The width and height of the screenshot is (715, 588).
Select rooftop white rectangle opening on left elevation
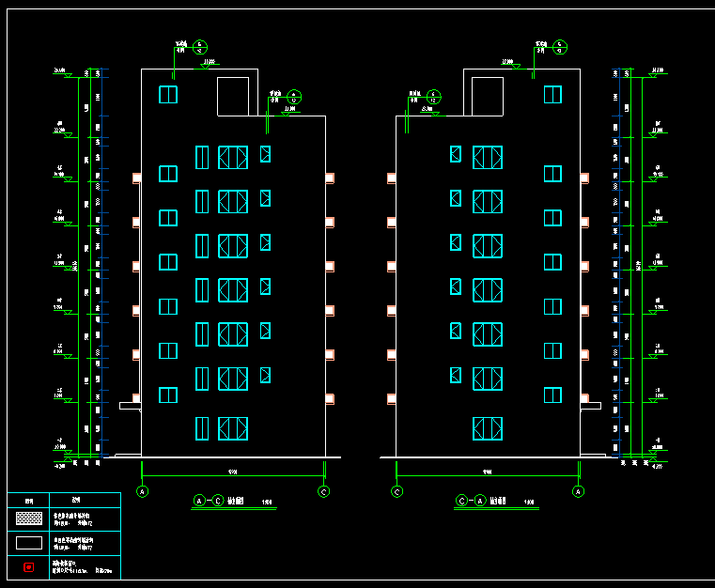[x=233, y=97]
